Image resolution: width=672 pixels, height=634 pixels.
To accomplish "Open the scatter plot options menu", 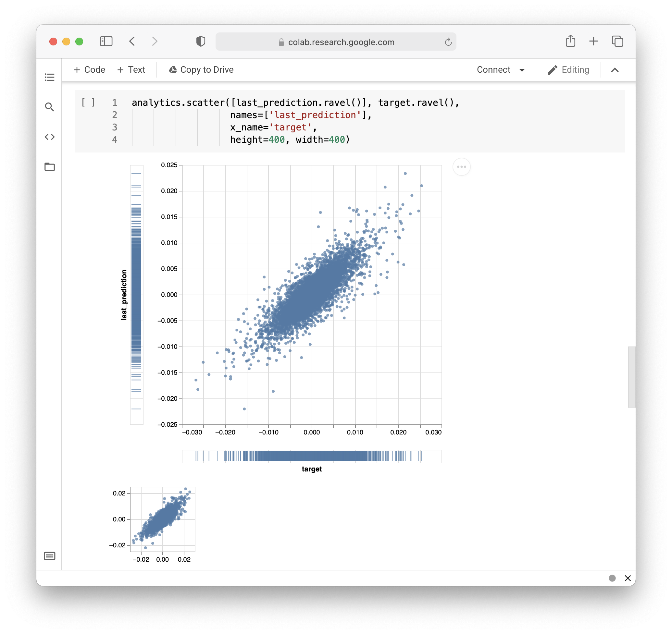I will 461,166.
